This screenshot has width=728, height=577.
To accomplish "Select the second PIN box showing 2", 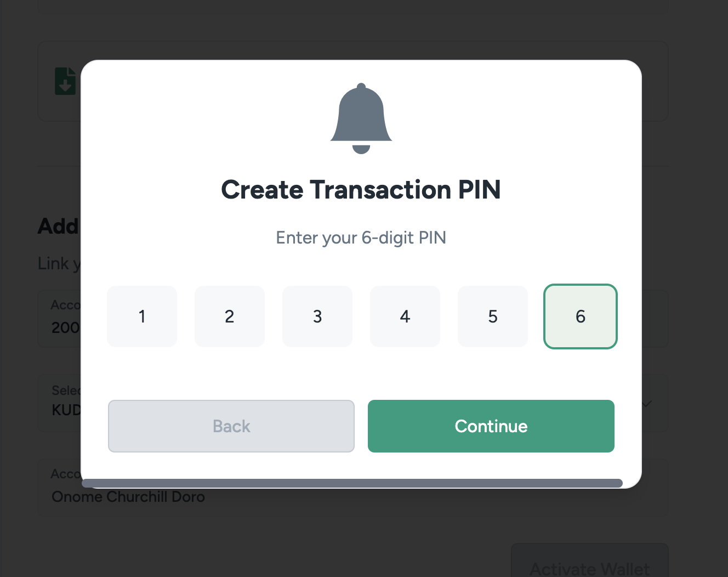I will tap(230, 316).
